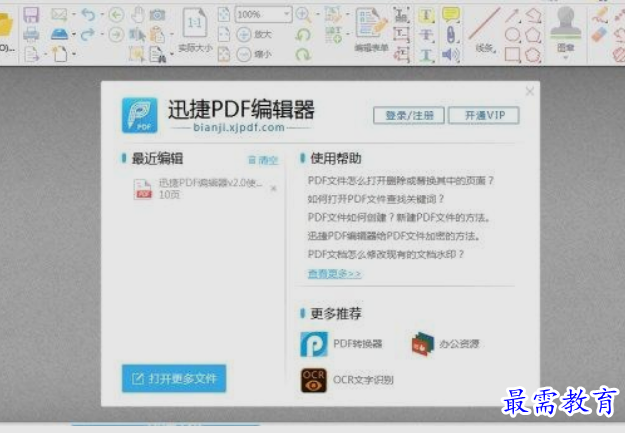Viewport: 625px width, 433px height.
Task: Open help article about PDF encryption
Action: pyautogui.click(x=394, y=236)
